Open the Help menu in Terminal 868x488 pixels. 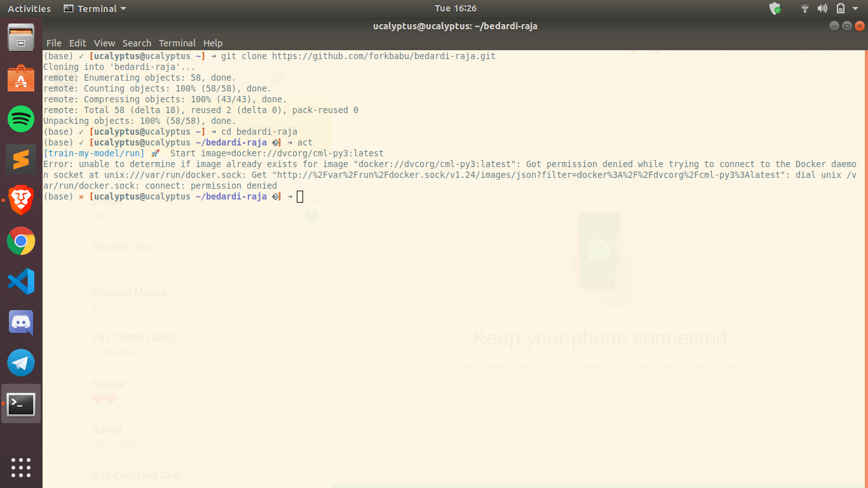click(x=213, y=43)
